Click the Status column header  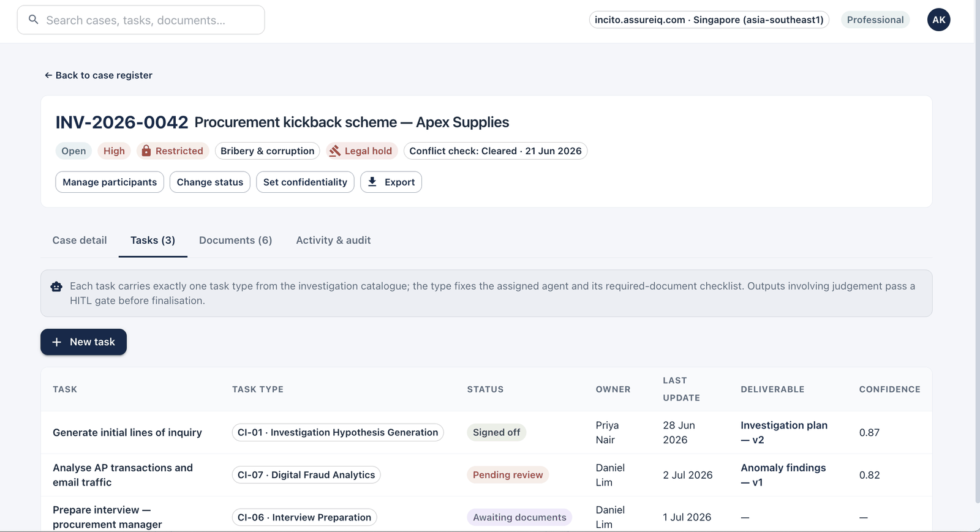point(485,389)
